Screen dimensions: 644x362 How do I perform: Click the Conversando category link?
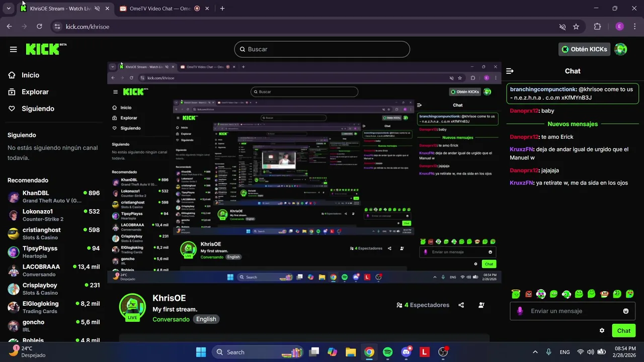click(x=171, y=319)
